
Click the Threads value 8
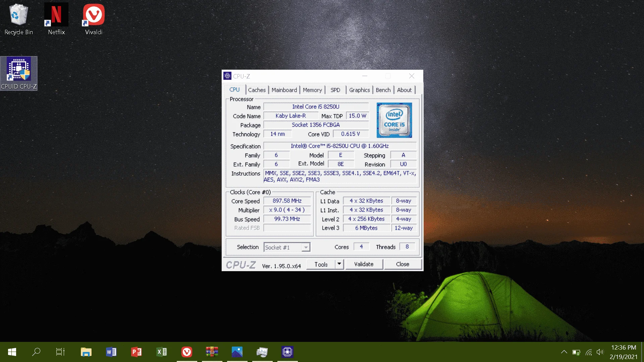coord(407,247)
